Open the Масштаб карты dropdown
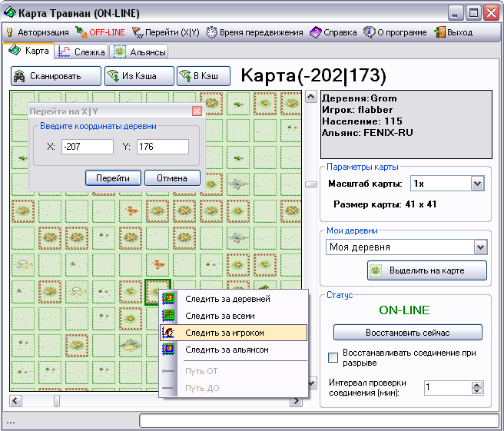 point(478,184)
